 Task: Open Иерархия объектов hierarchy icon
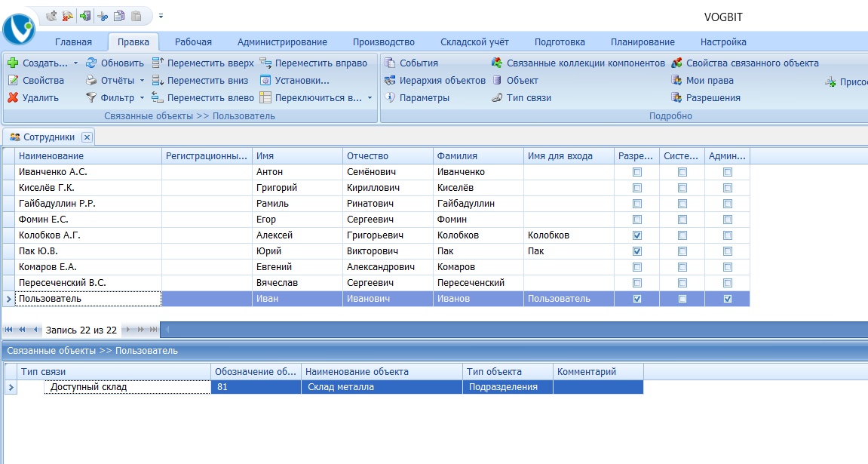(x=390, y=81)
